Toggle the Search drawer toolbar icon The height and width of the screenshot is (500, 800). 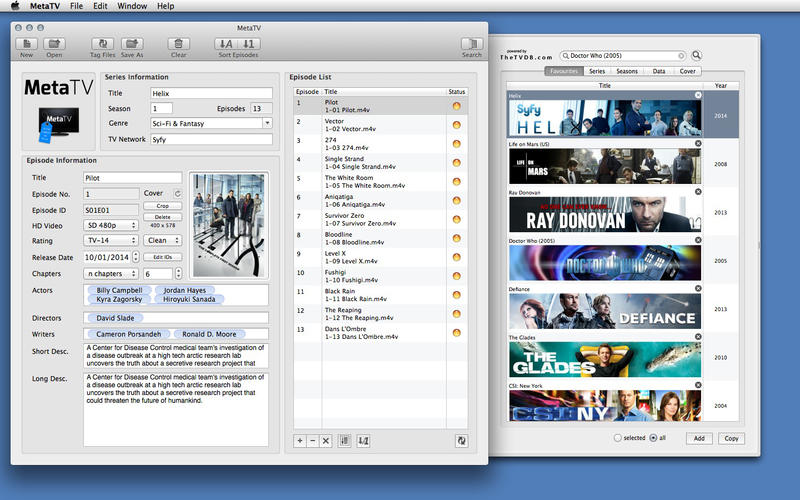click(471, 44)
